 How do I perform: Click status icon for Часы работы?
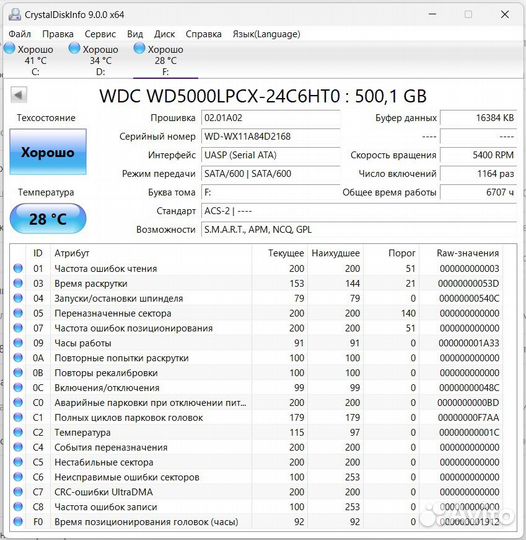(18, 343)
